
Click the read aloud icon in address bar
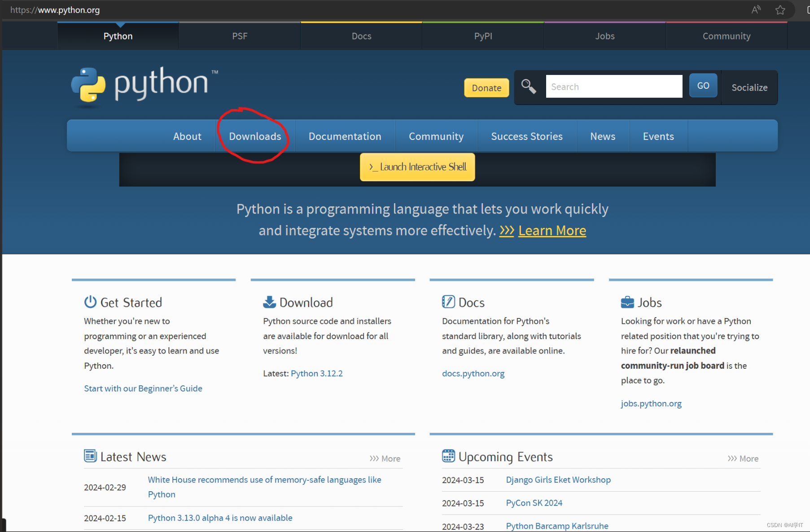756,10
